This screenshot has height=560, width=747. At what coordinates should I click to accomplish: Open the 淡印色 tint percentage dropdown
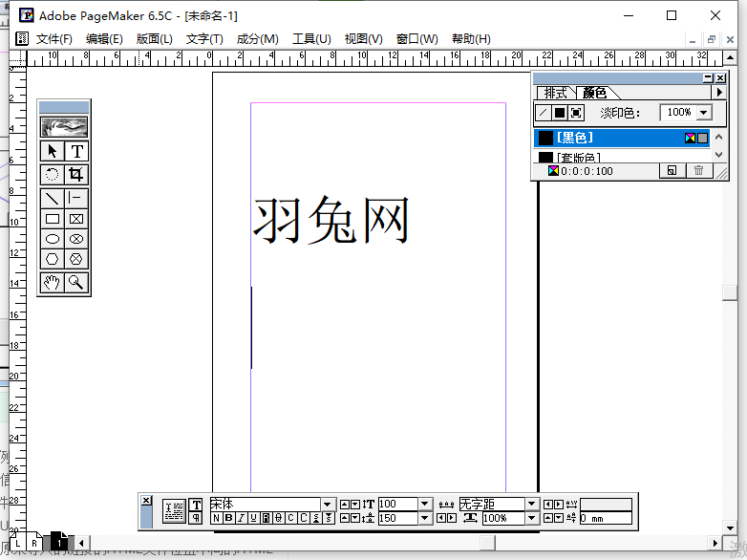point(704,113)
